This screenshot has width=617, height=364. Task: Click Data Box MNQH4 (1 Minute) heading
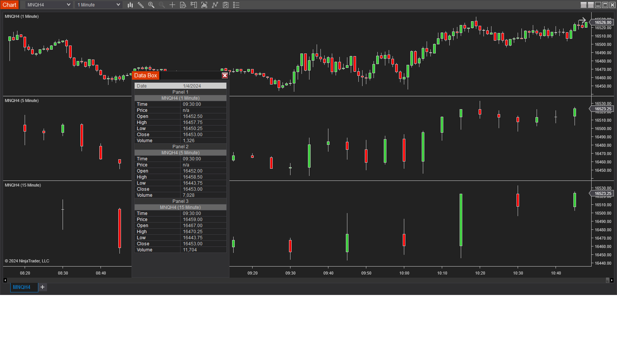(181, 98)
